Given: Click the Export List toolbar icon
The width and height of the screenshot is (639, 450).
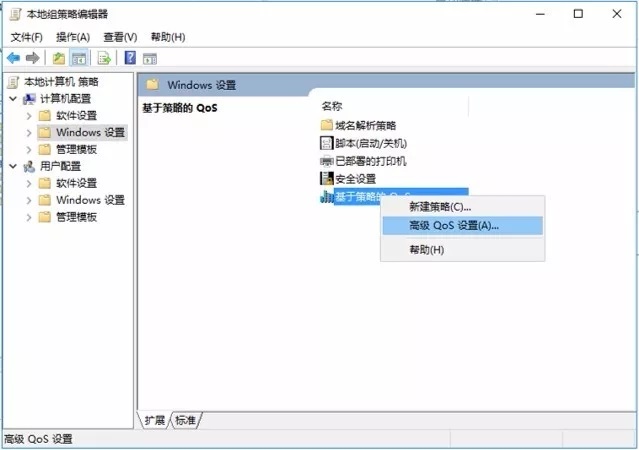Looking at the screenshot, I should coord(103,58).
